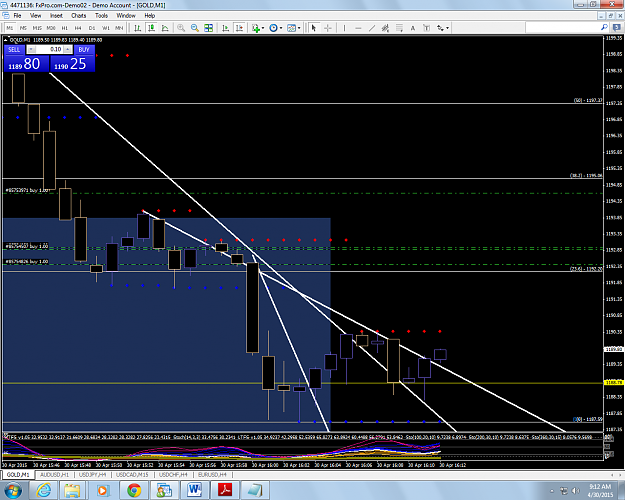Select the horizontal line drawing tool
The height and width of the screenshot is (500, 625).
click(x=358, y=28)
